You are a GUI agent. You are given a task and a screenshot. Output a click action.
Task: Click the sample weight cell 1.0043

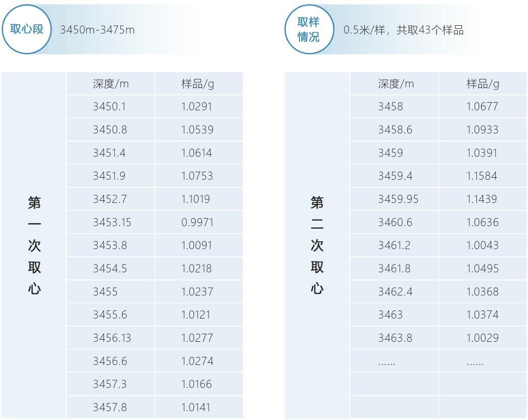(482, 245)
